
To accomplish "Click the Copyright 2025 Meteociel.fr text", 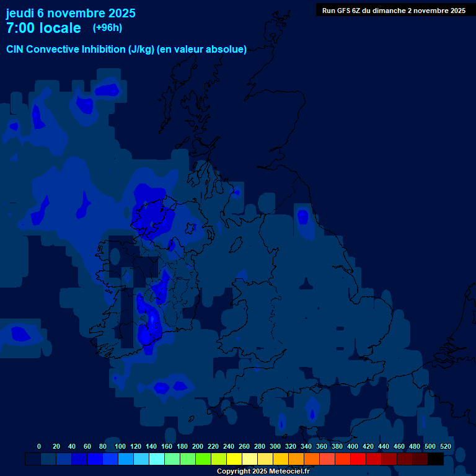I will tap(263, 471).
